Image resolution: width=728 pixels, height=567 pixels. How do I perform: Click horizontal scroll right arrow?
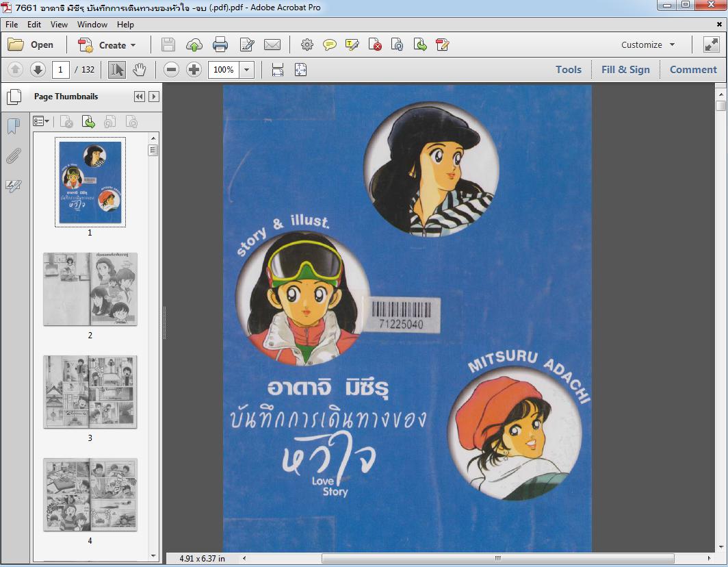pyautogui.click(x=709, y=558)
